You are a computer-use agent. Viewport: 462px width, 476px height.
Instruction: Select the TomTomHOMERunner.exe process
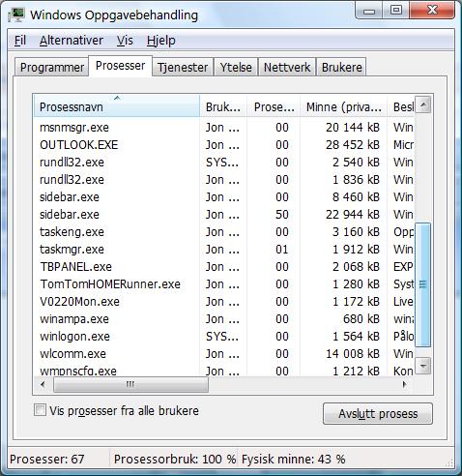(223, 284)
